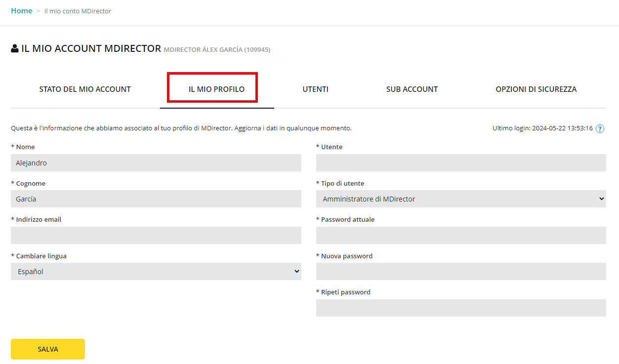
Task: Click into the Cognome field with García
Action: coord(156,199)
